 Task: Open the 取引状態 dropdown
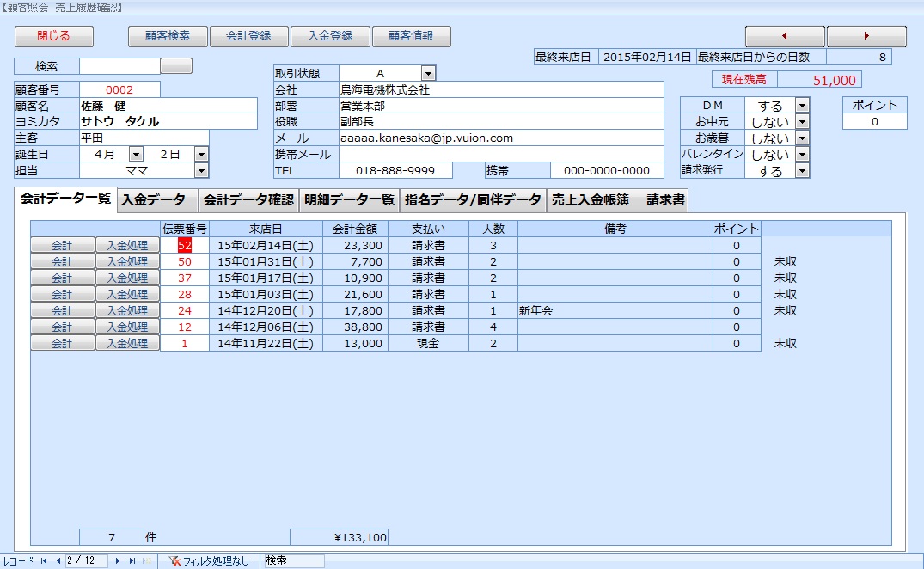point(428,74)
